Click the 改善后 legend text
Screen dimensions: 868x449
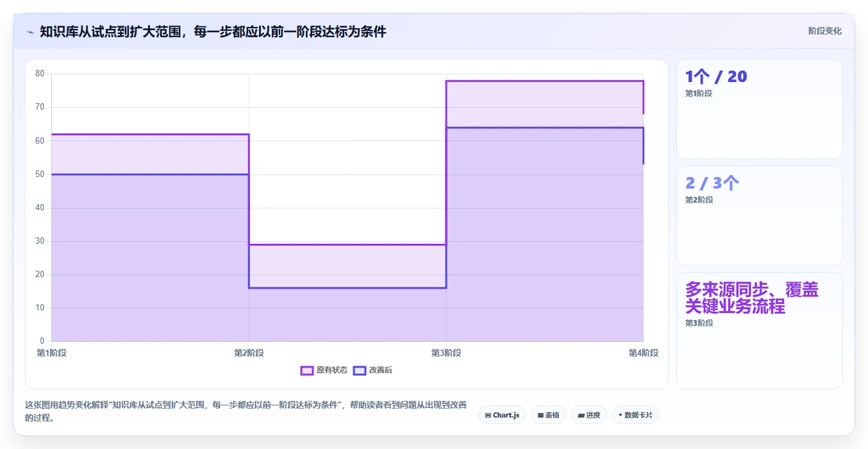pyautogui.click(x=380, y=370)
